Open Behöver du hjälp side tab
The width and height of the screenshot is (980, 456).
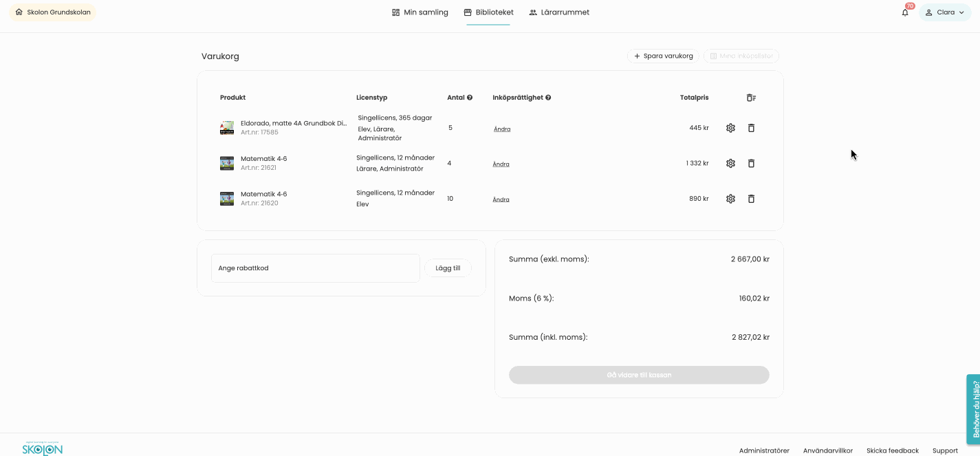point(974,409)
